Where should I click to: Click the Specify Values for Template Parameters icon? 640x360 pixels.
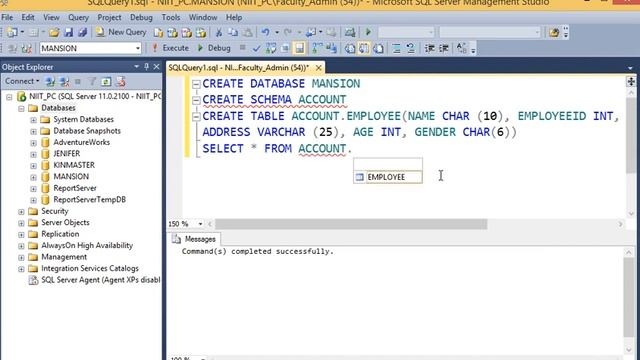click(461, 48)
